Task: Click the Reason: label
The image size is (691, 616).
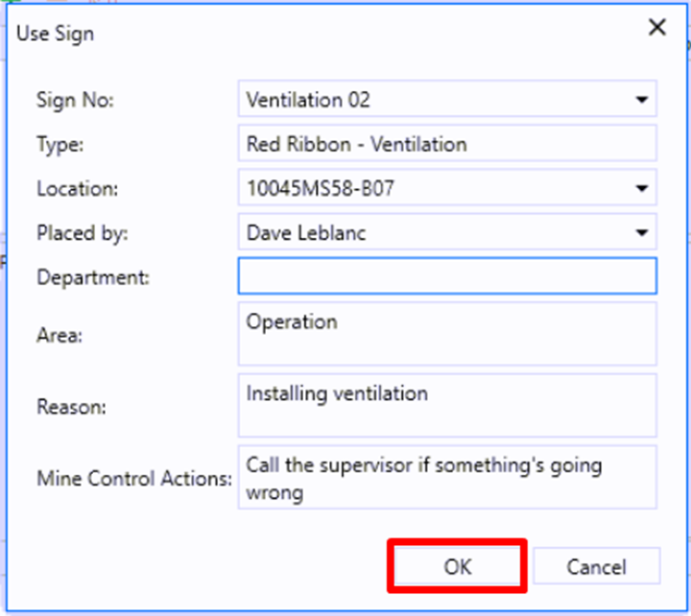Action: click(71, 407)
